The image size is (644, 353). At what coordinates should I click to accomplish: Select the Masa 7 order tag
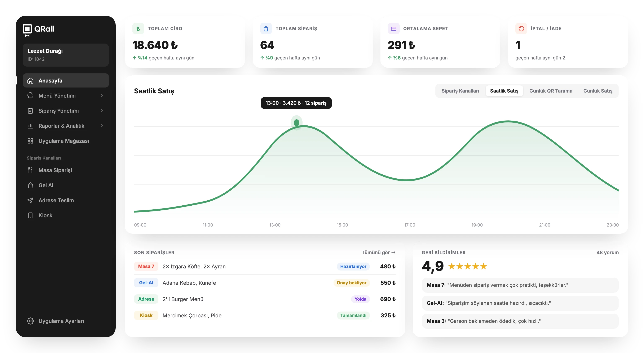[146, 266]
